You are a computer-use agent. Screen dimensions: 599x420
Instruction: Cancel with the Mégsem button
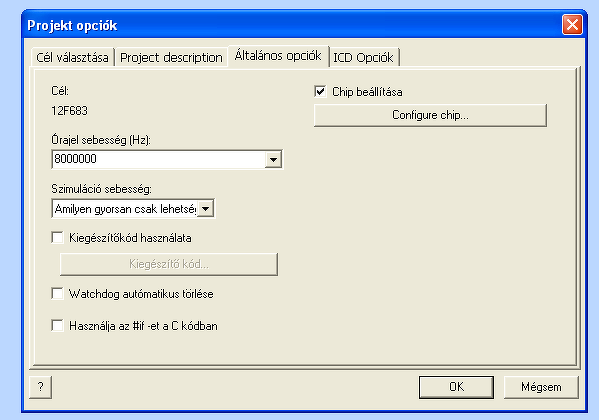[x=541, y=387]
